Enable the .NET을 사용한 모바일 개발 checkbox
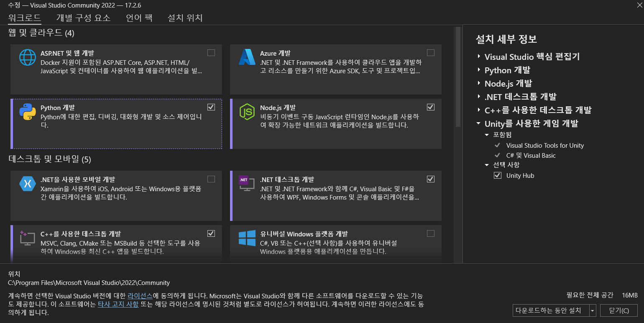 tap(211, 179)
